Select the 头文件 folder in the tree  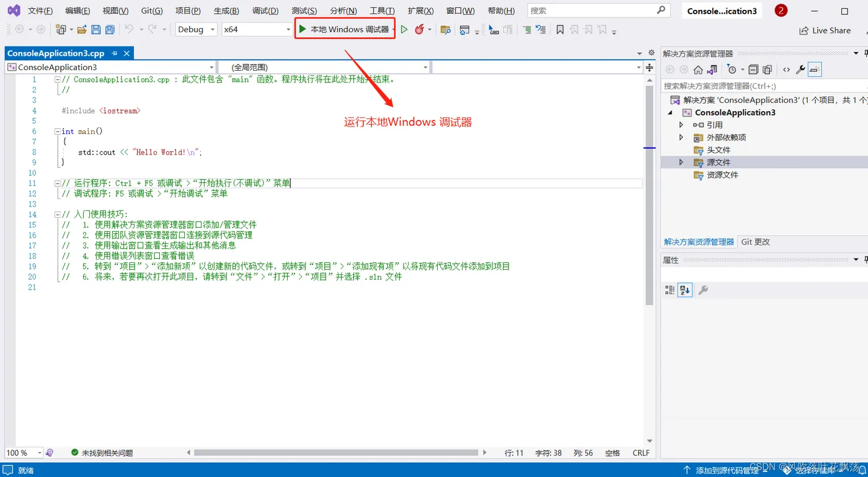719,149
